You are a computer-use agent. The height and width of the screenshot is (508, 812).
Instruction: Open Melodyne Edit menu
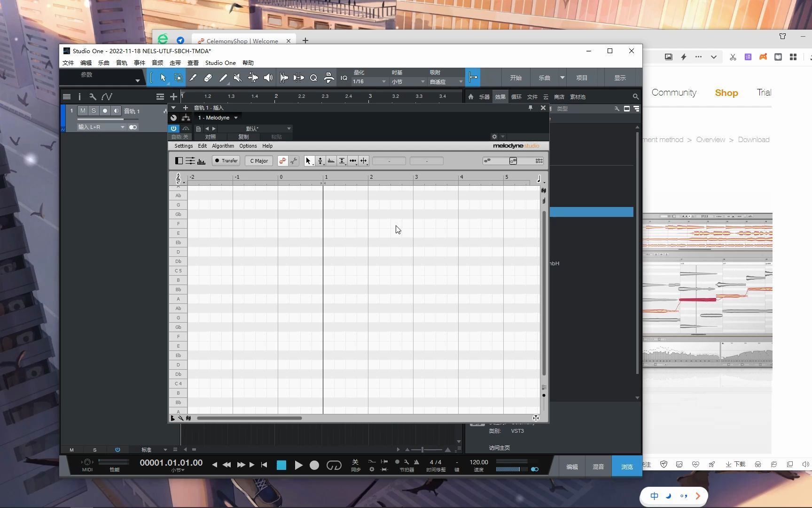pyautogui.click(x=202, y=146)
